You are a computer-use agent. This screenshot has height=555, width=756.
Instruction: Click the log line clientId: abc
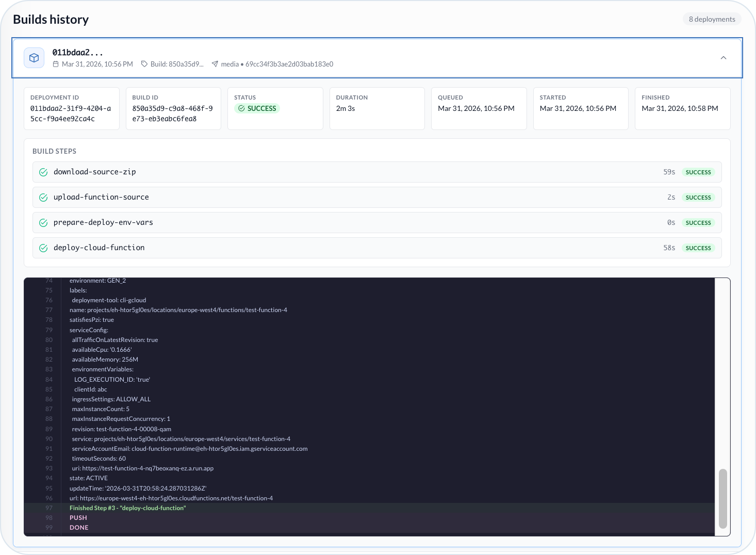pyautogui.click(x=91, y=389)
